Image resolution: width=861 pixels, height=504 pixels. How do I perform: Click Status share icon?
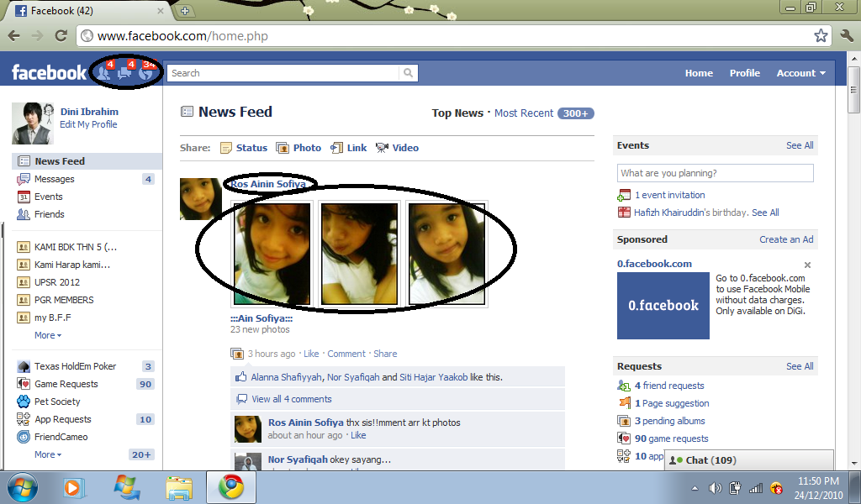pos(225,148)
